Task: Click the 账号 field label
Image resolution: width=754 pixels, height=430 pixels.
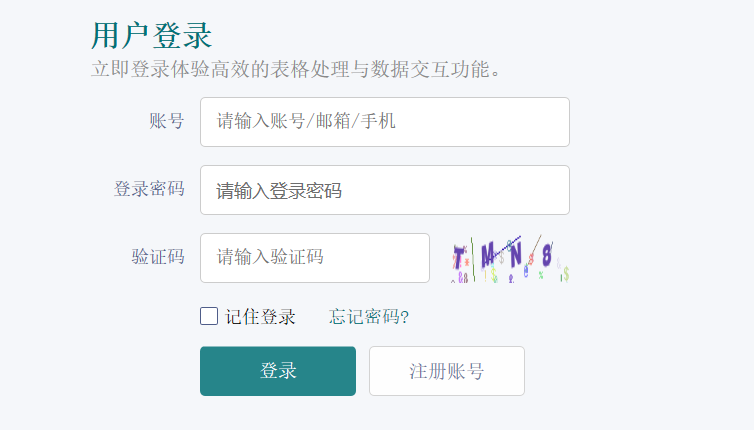Action: 166,121
